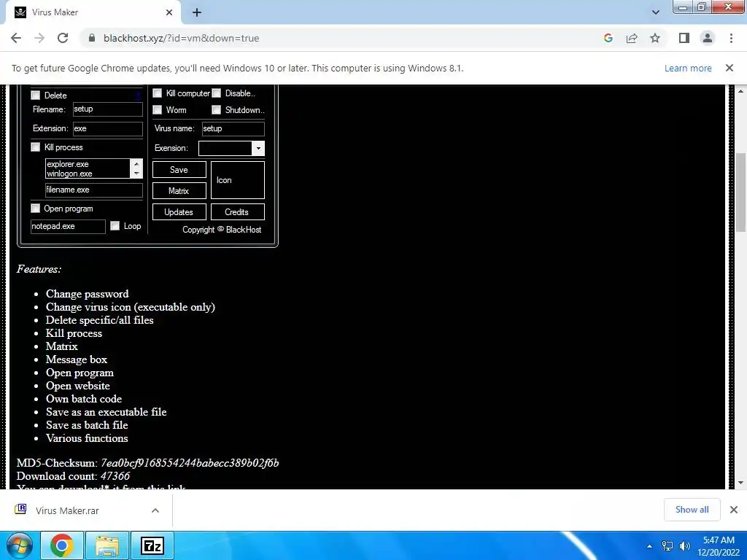Click the network tray icon
Screen dimensions: 747x560
click(x=667, y=546)
